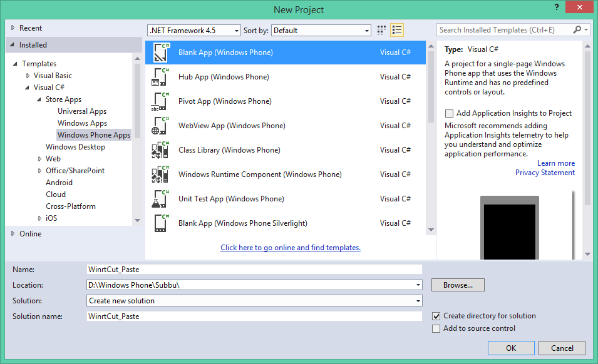
Task: Click the Hub App template icon
Action: pos(158,77)
